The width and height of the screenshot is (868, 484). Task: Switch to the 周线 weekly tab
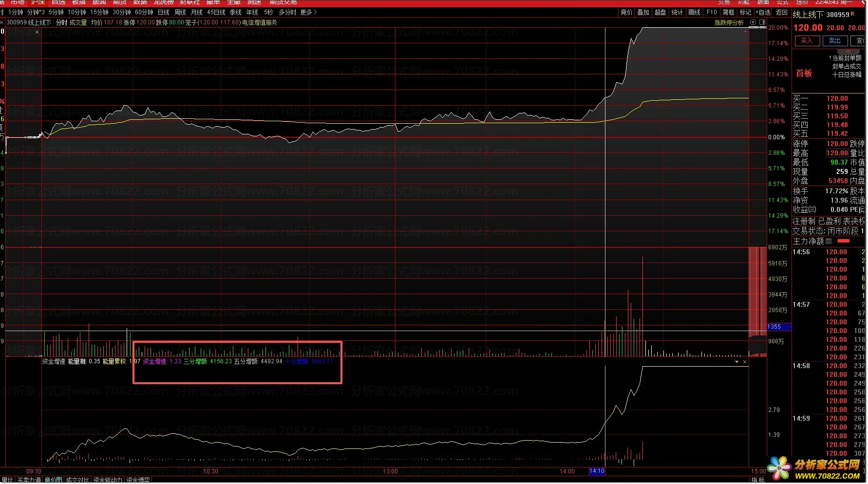180,12
